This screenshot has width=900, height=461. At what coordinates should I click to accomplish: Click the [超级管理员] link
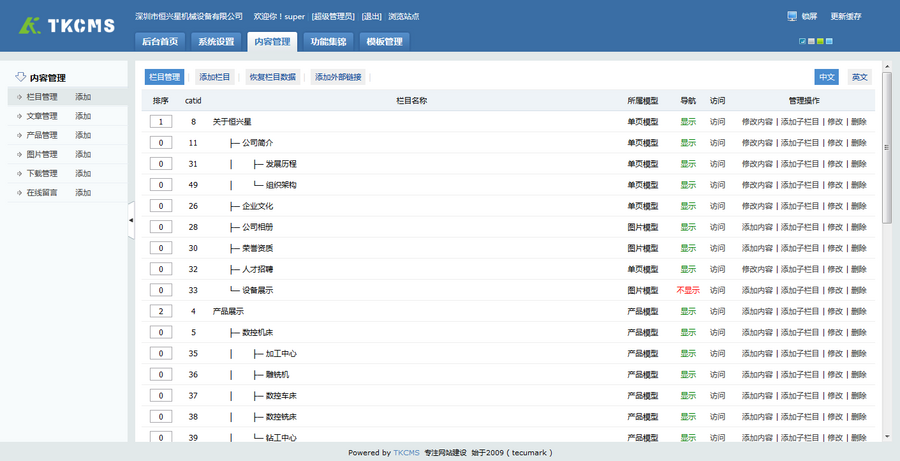(333, 17)
